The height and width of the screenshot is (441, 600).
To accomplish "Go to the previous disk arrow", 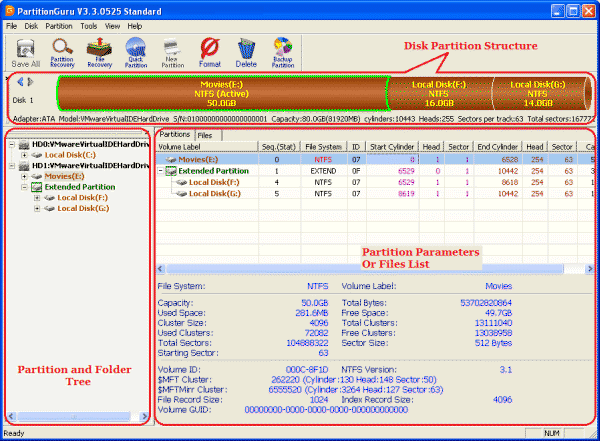I will 20,82.
